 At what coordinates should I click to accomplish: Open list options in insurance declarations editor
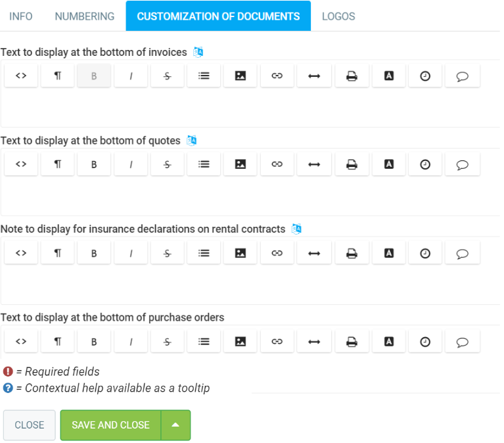click(204, 253)
